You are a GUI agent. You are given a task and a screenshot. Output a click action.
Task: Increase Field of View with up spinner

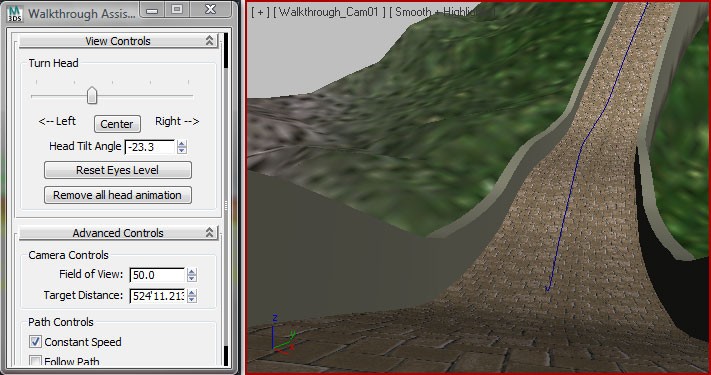[192, 272]
